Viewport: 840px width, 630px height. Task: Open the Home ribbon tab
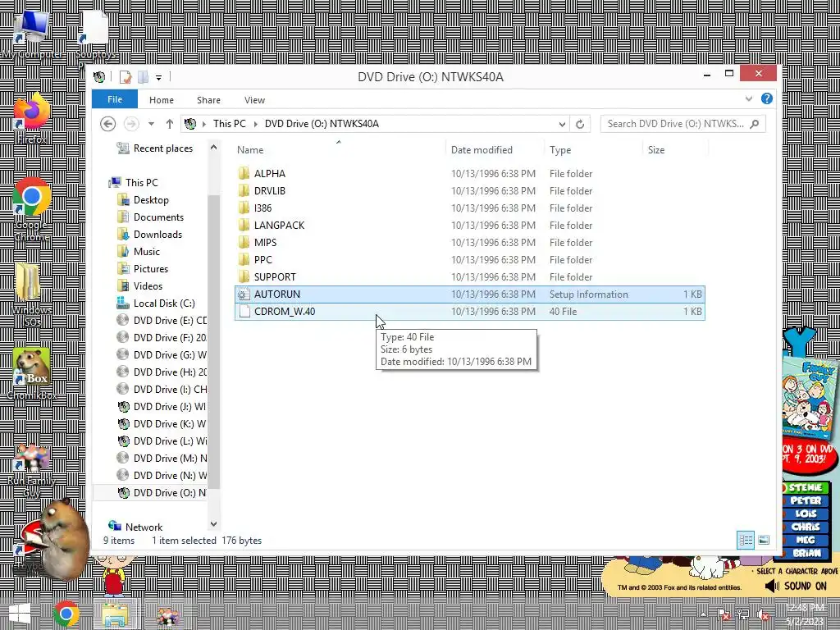(x=162, y=100)
